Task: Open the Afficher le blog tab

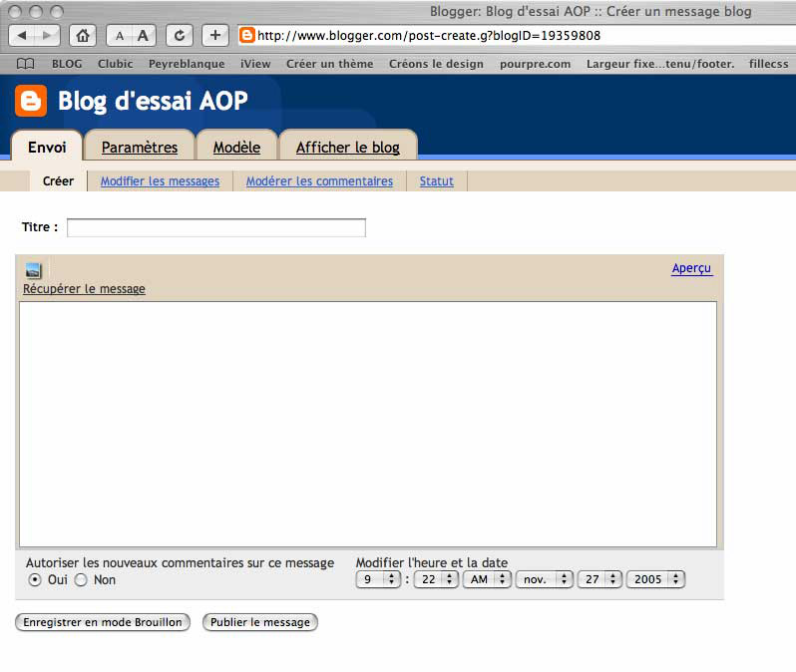Action: [x=348, y=148]
